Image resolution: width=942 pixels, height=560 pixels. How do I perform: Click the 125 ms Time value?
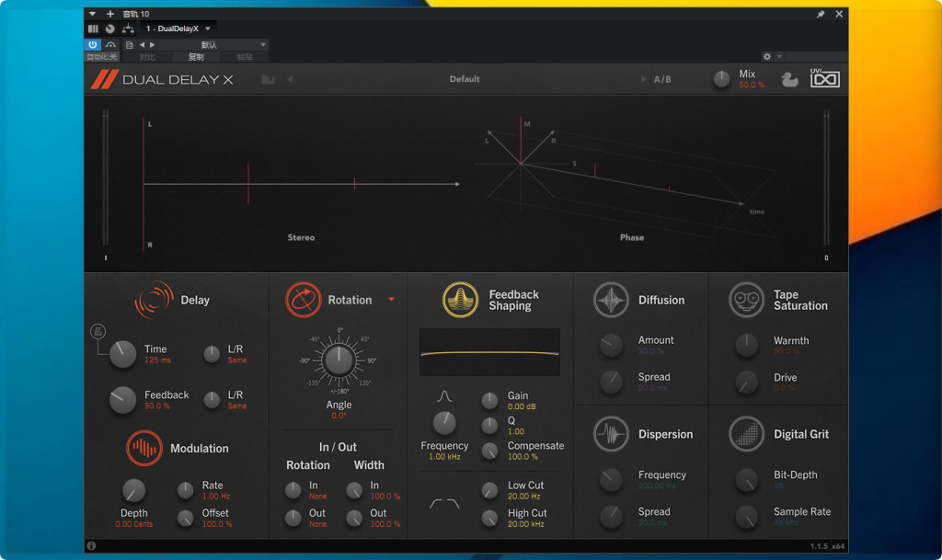tap(157, 360)
